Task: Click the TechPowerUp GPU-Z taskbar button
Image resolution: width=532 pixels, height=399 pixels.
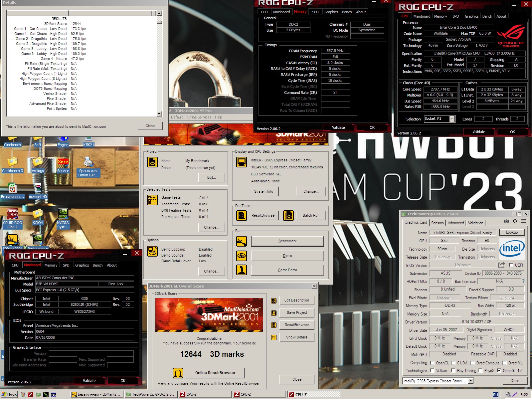Action: pyautogui.click(x=151, y=395)
